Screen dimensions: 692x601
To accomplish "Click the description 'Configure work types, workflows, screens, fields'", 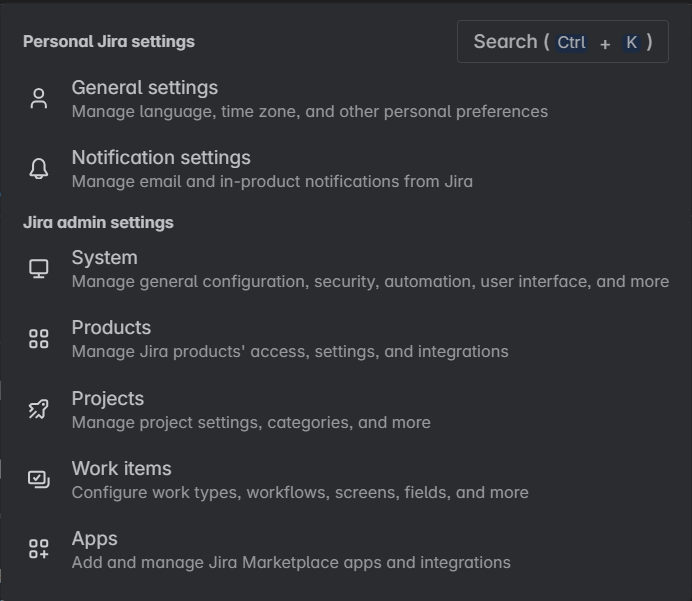I will point(300,492).
